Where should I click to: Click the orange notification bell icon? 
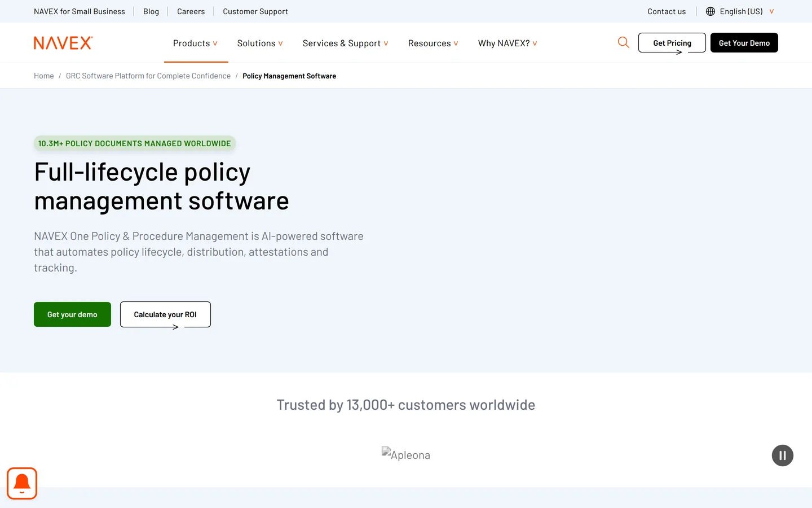click(x=22, y=483)
